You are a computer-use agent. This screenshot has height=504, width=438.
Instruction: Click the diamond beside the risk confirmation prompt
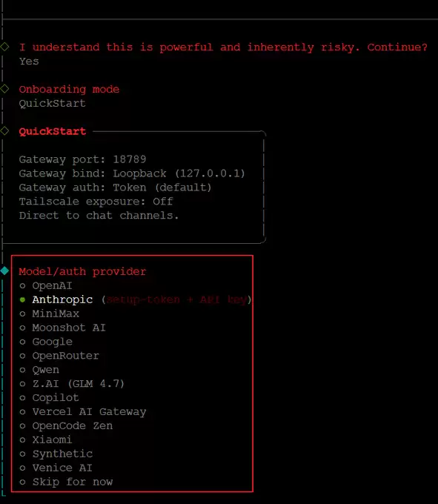pyautogui.click(x=4, y=47)
